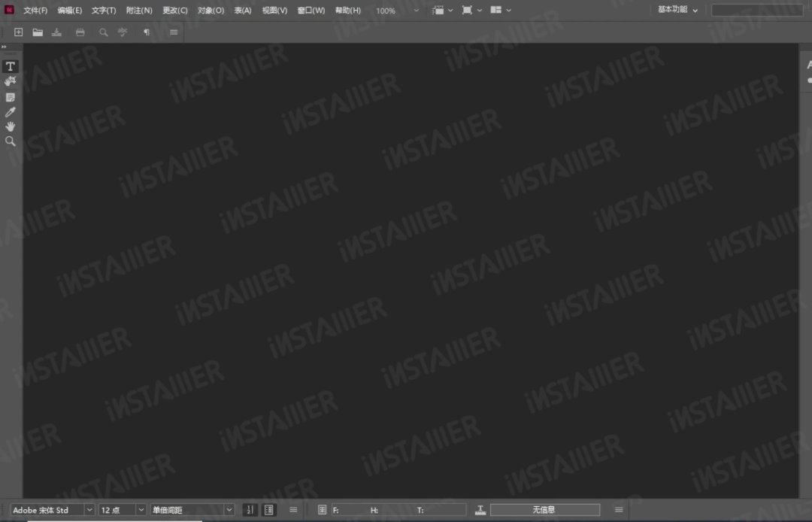This screenshot has width=812, height=522.
Task: Open the 窗口(W) menu
Action: (311, 11)
